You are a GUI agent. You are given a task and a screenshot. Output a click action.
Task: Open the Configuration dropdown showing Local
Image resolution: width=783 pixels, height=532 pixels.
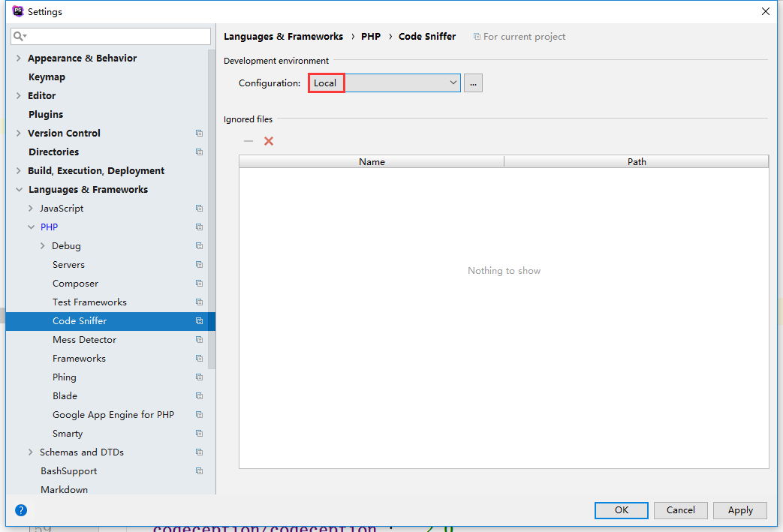point(384,83)
